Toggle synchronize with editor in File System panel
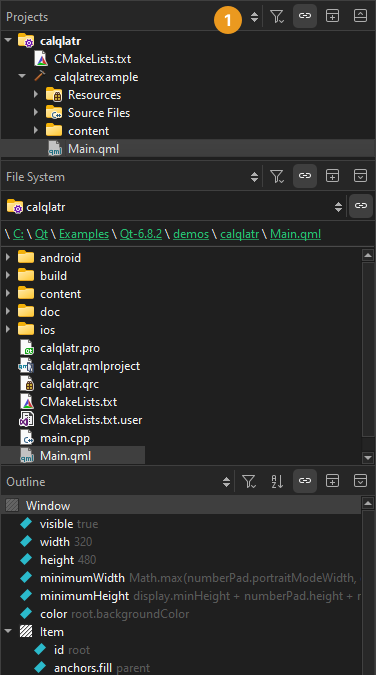This screenshot has height=675, width=376. coord(305,176)
